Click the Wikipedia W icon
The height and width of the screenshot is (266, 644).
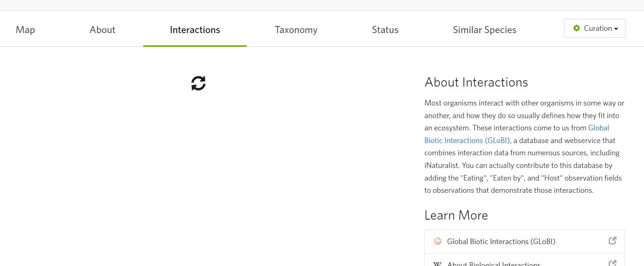coord(438,264)
